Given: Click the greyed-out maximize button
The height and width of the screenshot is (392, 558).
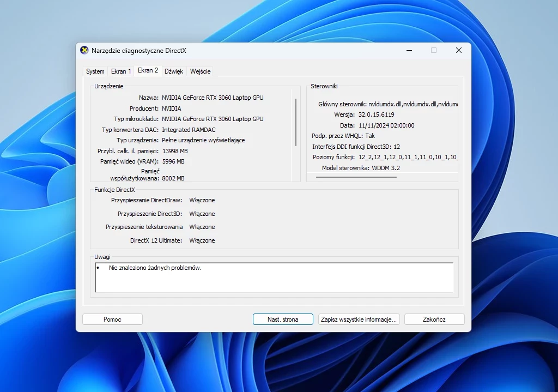Looking at the screenshot, I should click(x=434, y=50).
